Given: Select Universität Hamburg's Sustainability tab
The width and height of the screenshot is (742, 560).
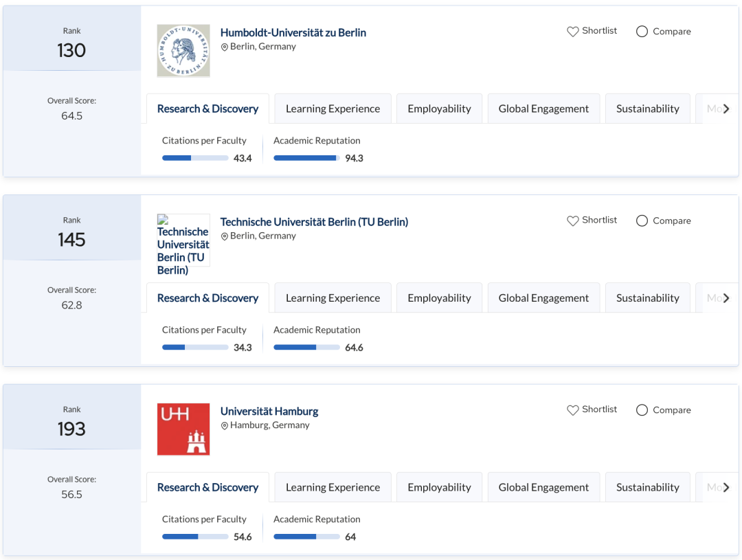Looking at the screenshot, I should [x=647, y=487].
